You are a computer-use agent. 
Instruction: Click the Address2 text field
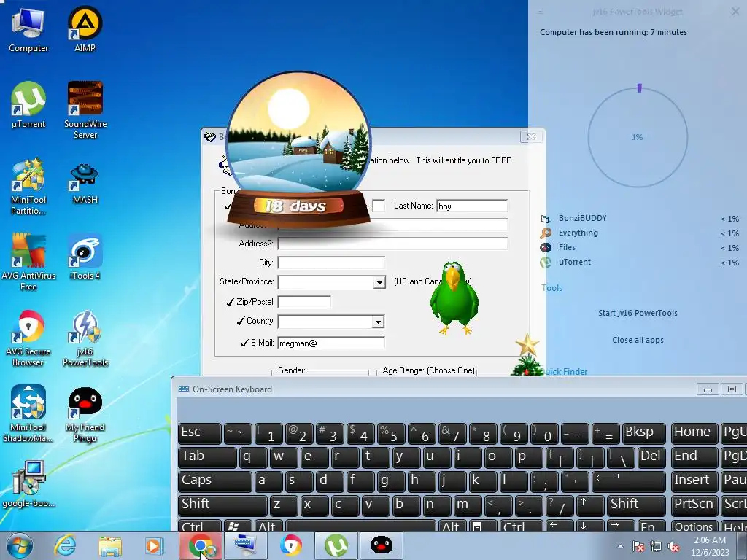click(x=392, y=244)
